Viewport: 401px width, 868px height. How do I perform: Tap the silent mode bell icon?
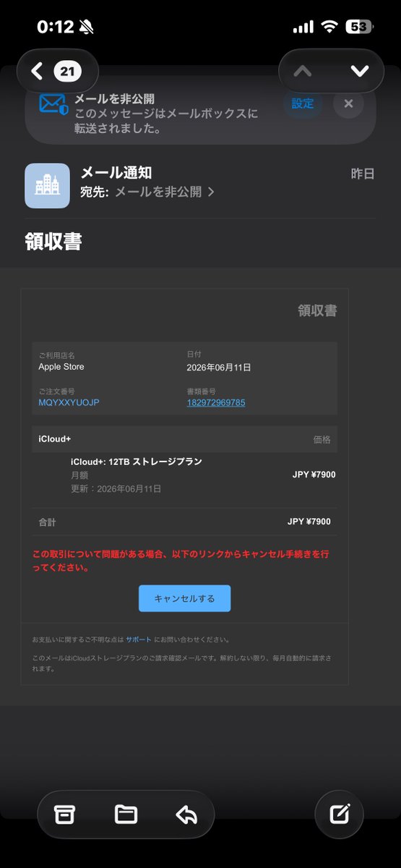pos(87,27)
